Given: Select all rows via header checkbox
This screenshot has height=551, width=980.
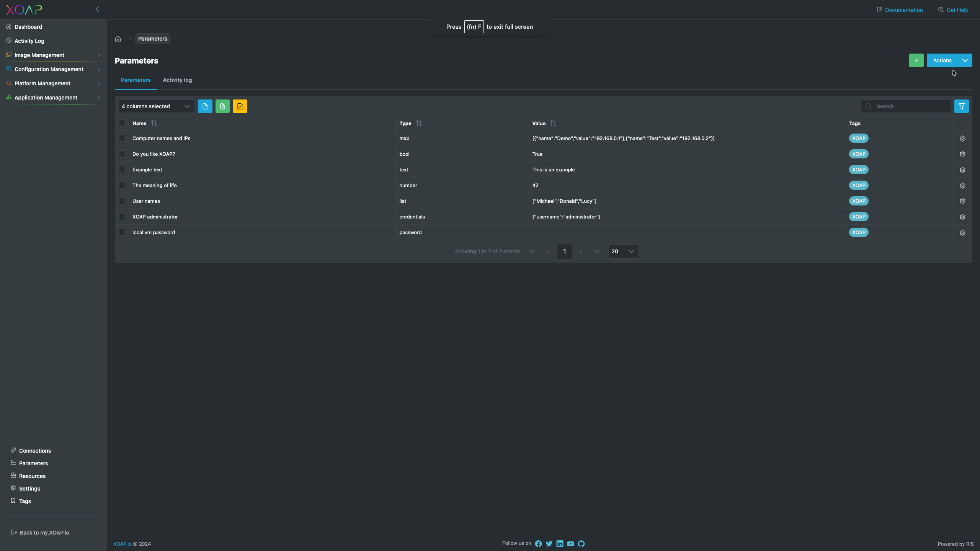Looking at the screenshot, I should coord(122,123).
